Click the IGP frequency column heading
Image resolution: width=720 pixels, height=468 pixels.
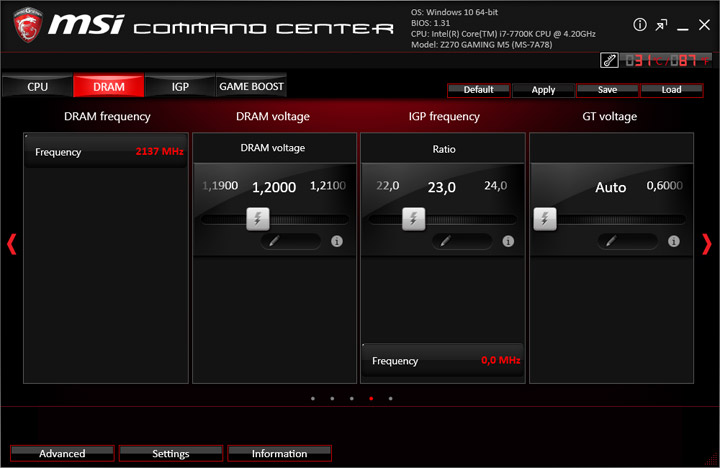click(x=444, y=117)
